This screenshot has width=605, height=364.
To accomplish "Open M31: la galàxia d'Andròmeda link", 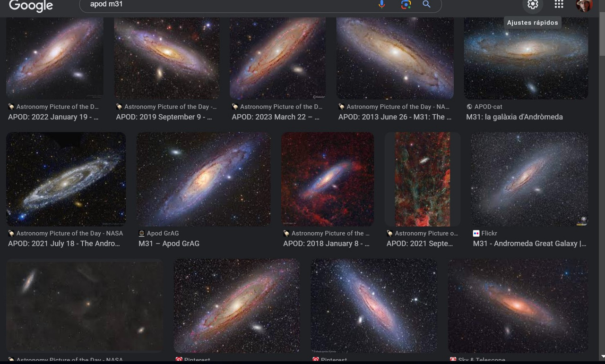I will 514,117.
